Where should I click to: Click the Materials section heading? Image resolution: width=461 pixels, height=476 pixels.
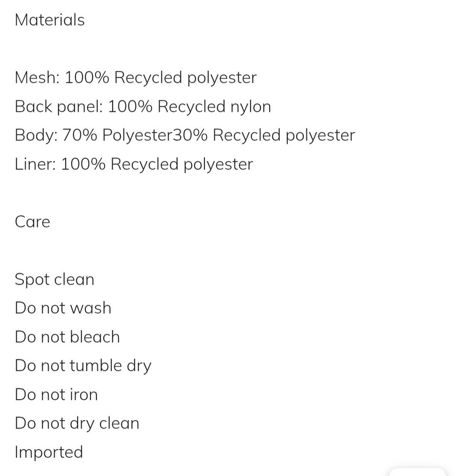pyautogui.click(x=49, y=20)
